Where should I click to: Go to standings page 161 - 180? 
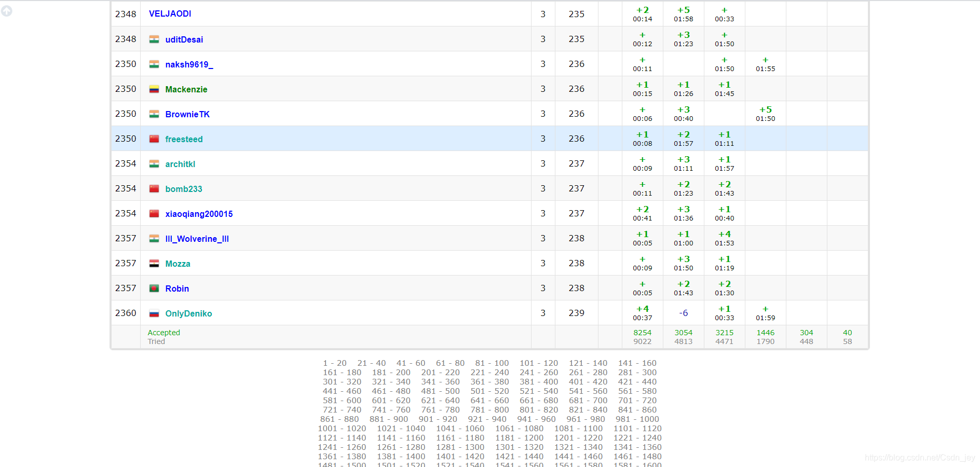[x=342, y=373]
